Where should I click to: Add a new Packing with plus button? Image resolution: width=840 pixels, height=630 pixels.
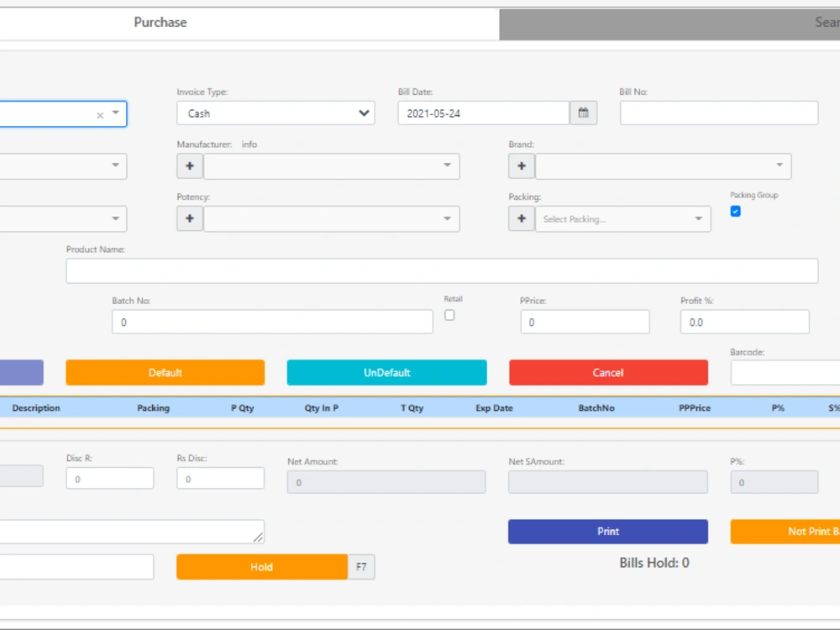point(522,218)
